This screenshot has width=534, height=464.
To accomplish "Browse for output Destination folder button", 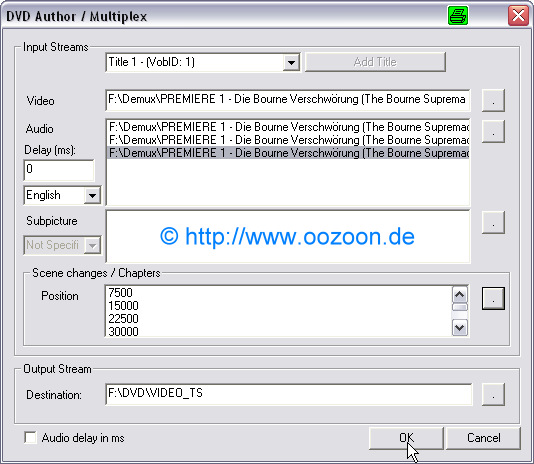I will click(493, 395).
